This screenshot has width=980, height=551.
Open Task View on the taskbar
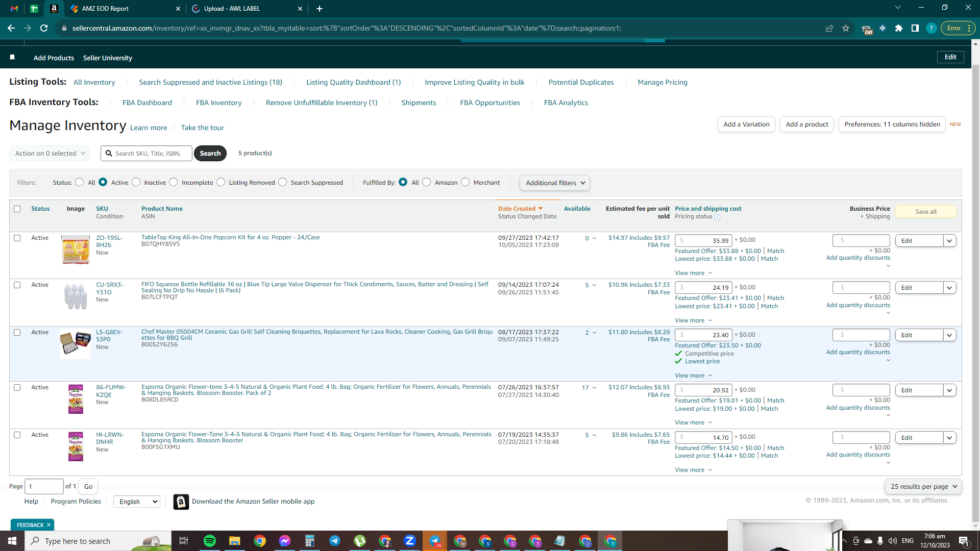[184, 541]
